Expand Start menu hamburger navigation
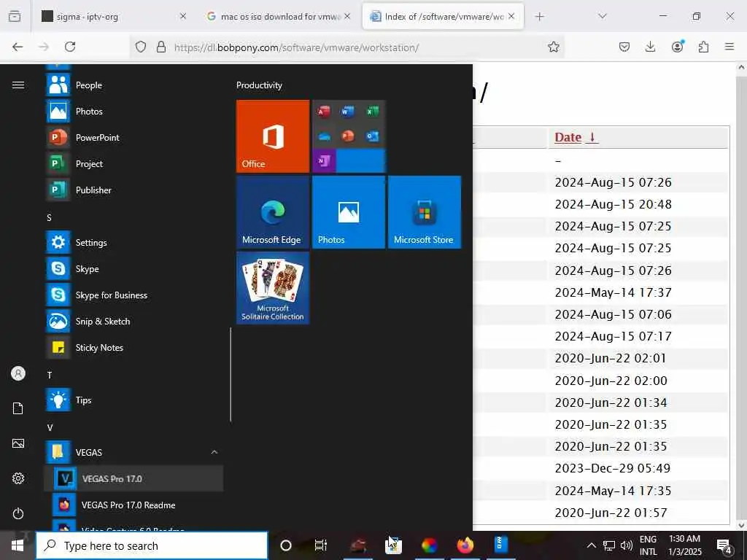The height and width of the screenshot is (560, 747). click(18, 85)
